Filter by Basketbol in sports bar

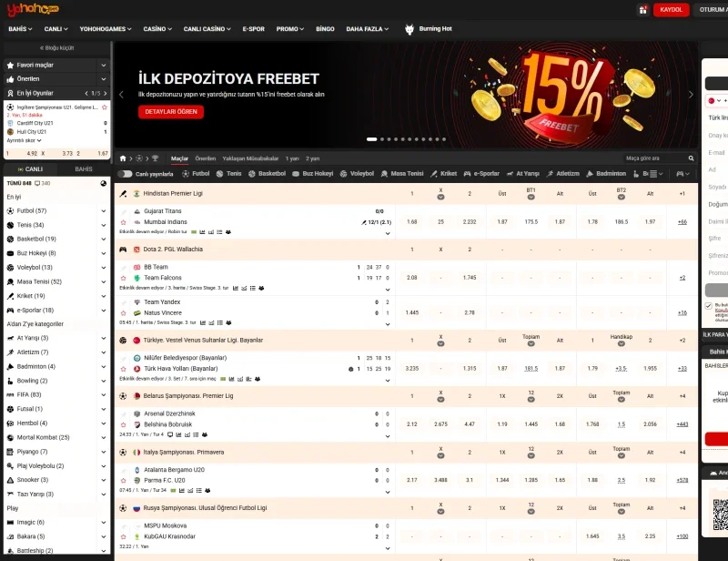tap(267, 174)
